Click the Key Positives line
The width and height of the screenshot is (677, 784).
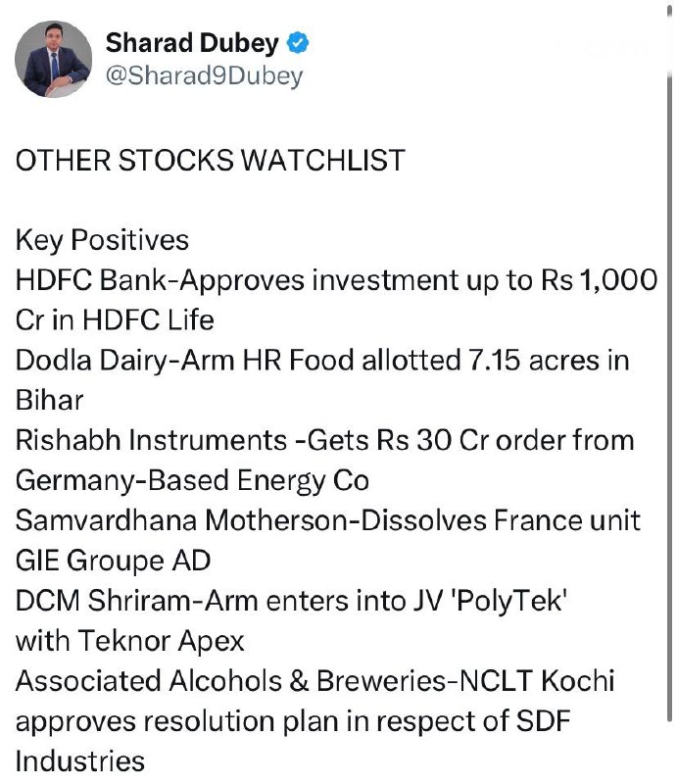tap(102, 240)
